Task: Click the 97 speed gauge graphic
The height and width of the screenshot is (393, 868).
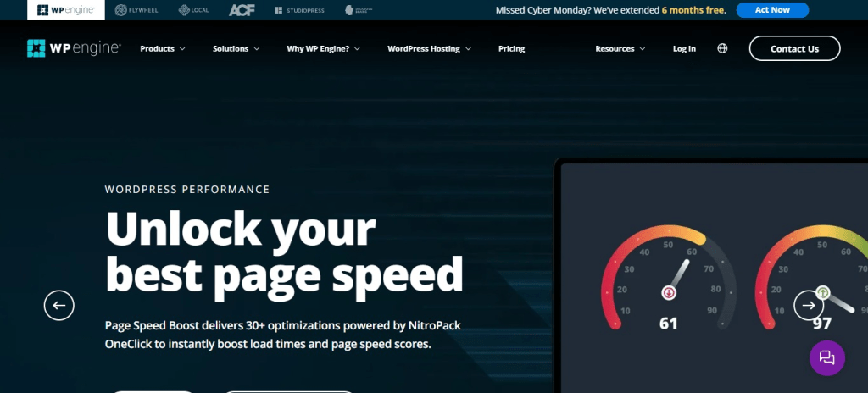Action: 811,279
